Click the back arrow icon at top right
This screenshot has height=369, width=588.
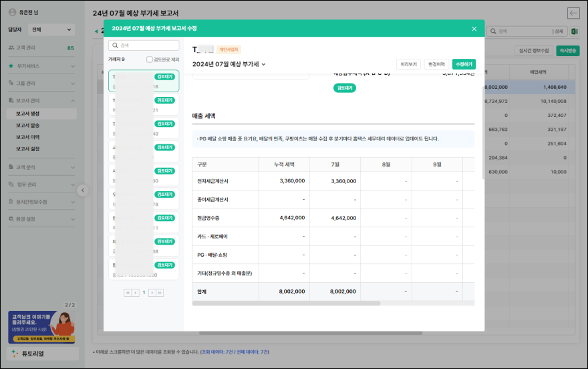[573, 13]
